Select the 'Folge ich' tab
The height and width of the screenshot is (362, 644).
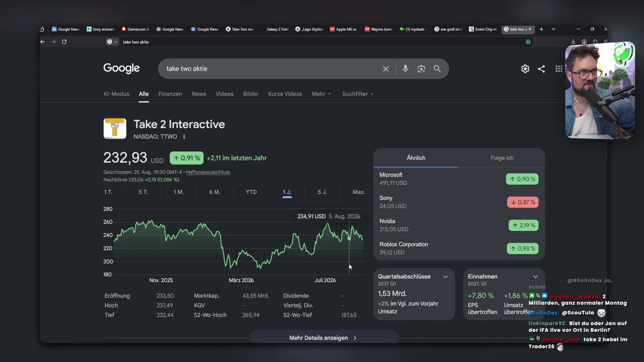coord(502,158)
